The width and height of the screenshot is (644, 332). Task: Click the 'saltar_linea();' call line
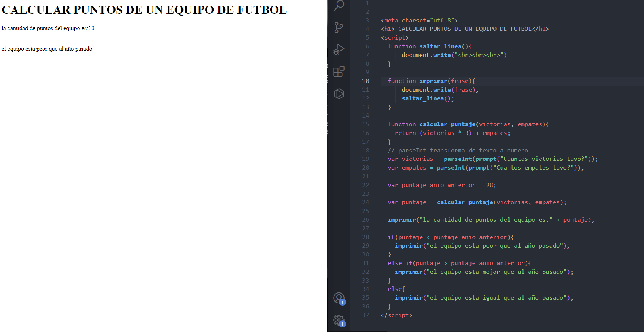click(428, 98)
